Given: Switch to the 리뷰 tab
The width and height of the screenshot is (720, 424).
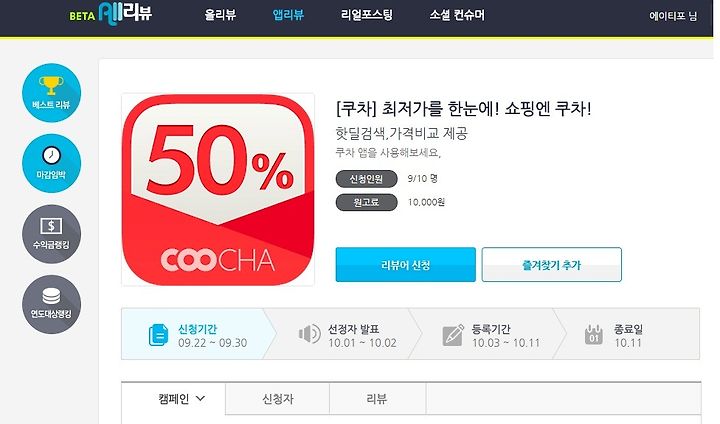Looking at the screenshot, I should pos(377,399).
